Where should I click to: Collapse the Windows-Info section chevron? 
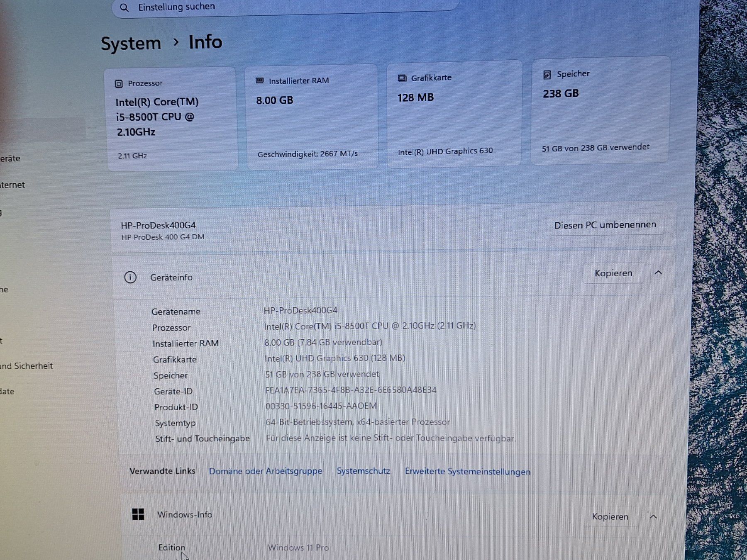tap(653, 516)
